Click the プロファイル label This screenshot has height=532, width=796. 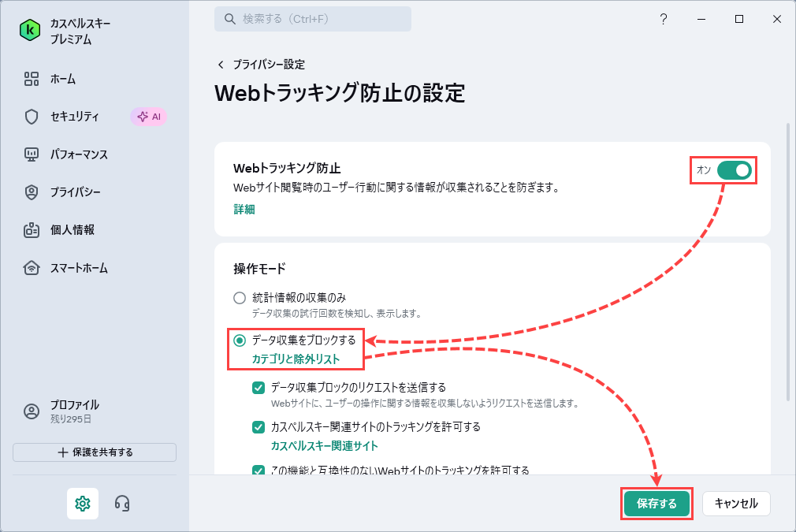tap(75, 404)
